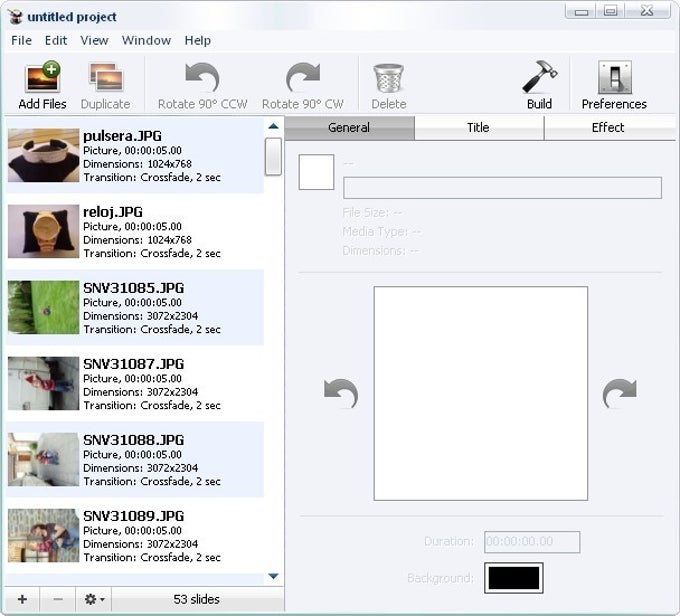The image size is (680, 616).
Task: Open the Help menu
Action: coord(198,40)
